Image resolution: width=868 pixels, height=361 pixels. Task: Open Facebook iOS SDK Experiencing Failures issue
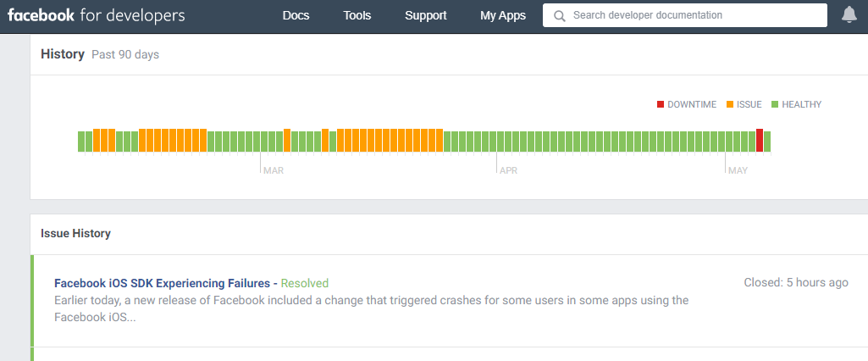pyautogui.click(x=165, y=284)
